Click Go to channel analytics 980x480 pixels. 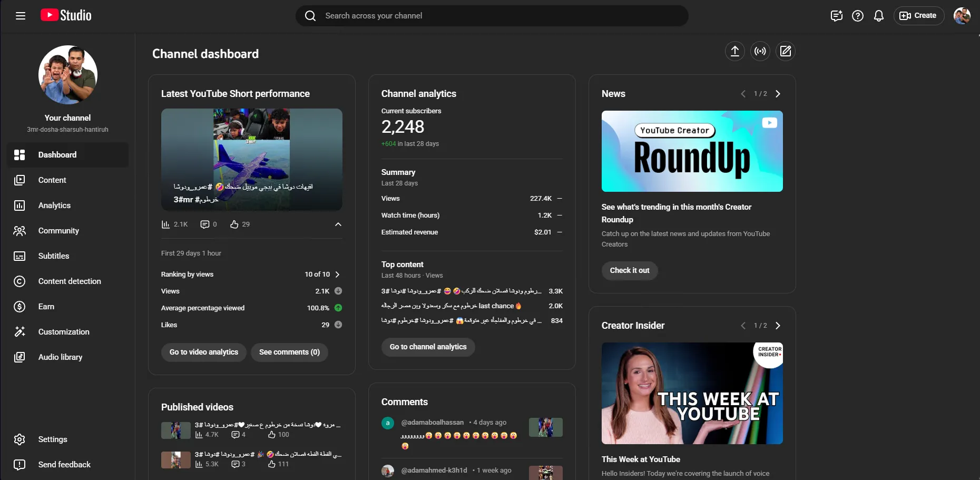[x=428, y=347]
